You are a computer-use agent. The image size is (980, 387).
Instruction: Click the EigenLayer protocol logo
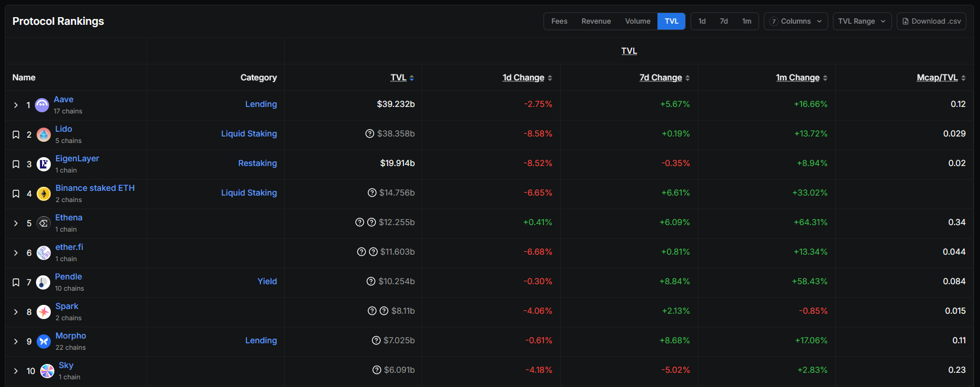44,164
